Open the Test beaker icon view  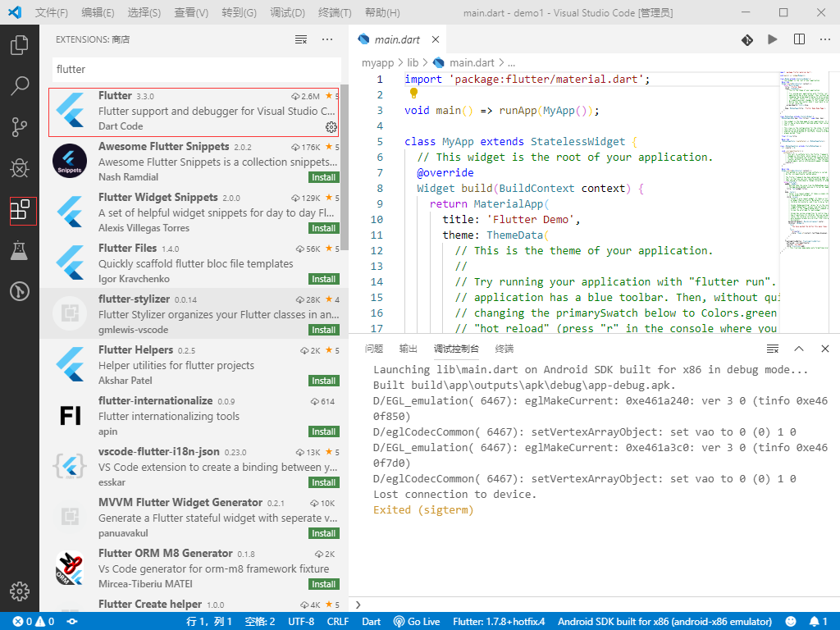pyautogui.click(x=20, y=251)
